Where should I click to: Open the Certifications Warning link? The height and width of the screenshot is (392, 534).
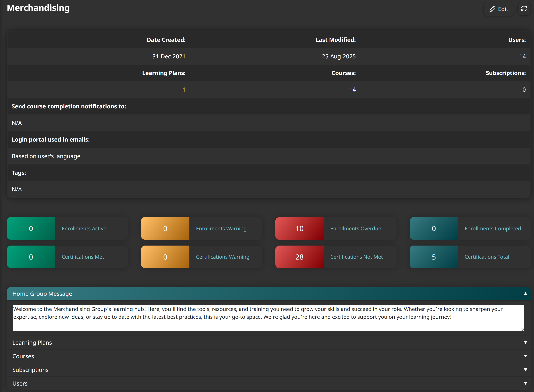point(222,257)
